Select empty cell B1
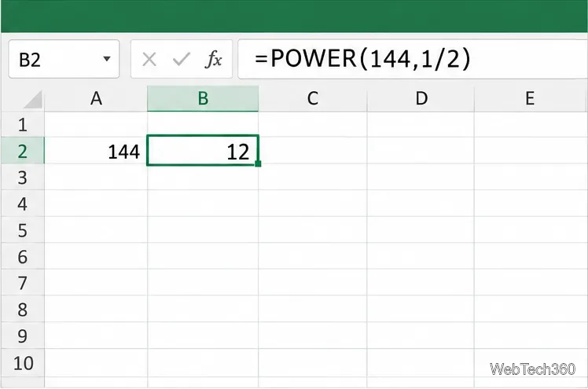 (203, 124)
